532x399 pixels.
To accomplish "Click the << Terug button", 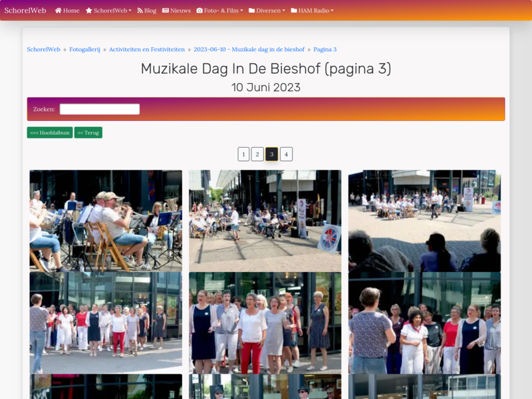I will [x=88, y=132].
